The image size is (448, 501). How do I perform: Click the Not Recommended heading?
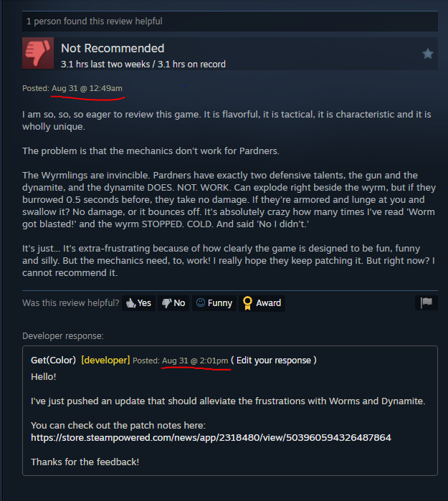pos(113,48)
